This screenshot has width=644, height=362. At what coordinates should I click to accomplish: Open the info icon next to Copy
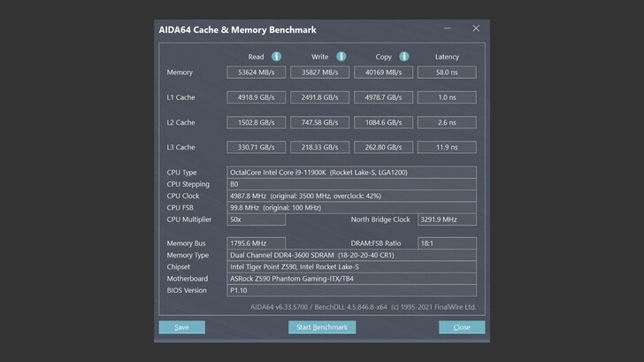coord(404,57)
